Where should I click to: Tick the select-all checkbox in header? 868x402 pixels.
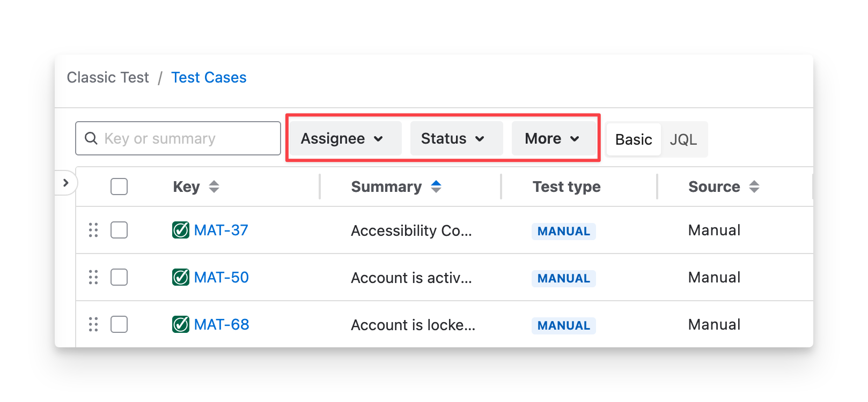(x=119, y=187)
